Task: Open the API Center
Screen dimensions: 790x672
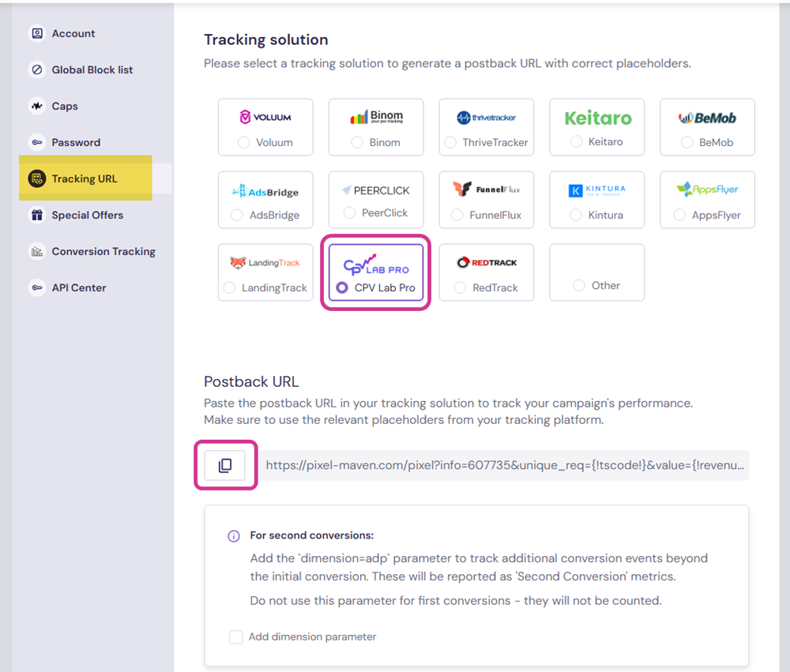Action: (79, 287)
